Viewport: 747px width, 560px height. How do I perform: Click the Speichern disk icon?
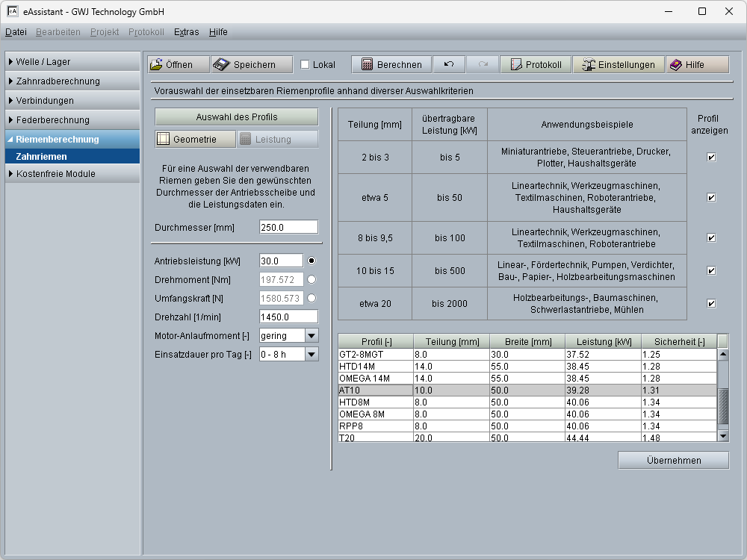[221, 65]
